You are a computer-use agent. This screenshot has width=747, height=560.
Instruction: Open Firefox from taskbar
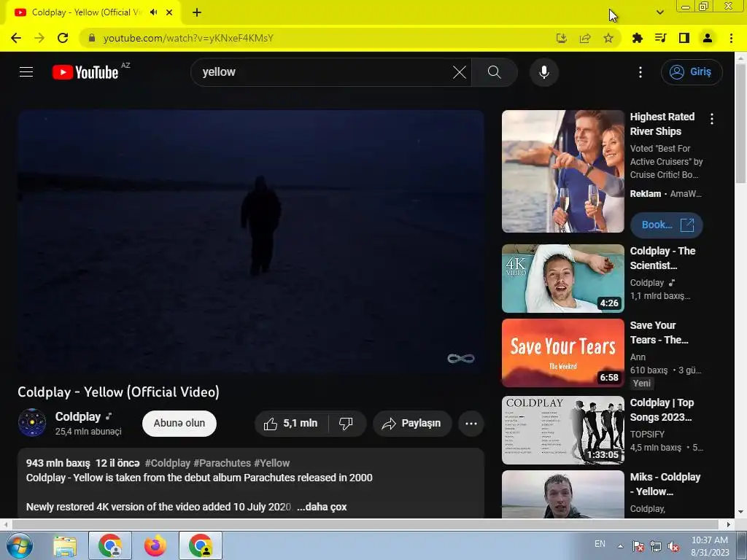pyautogui.click(x=155, y=545)
